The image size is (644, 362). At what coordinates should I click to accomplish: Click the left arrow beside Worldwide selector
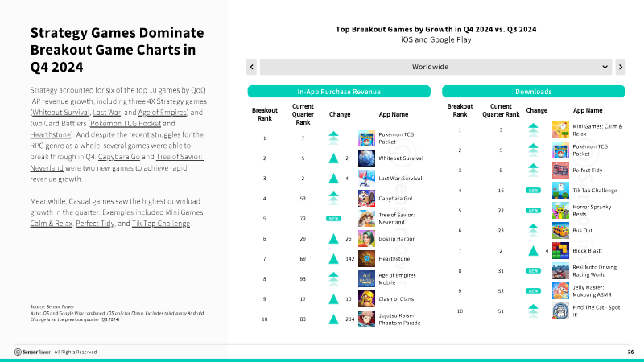tap(252, 66)
